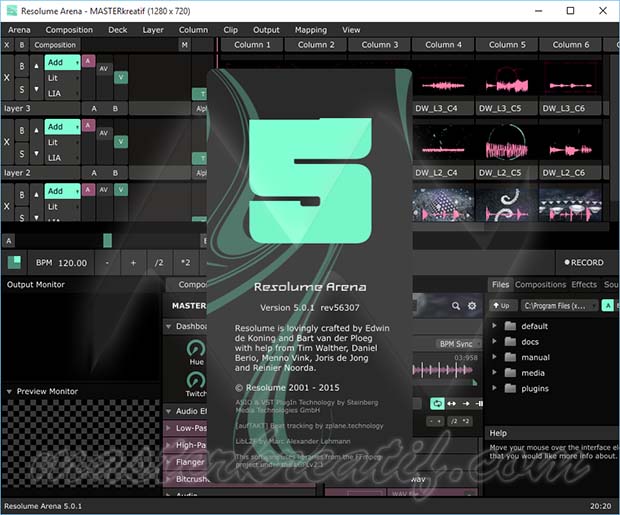This screenshot has width=620, height=515.
Task: Click the Composition label button
Action: click(55, 45)
